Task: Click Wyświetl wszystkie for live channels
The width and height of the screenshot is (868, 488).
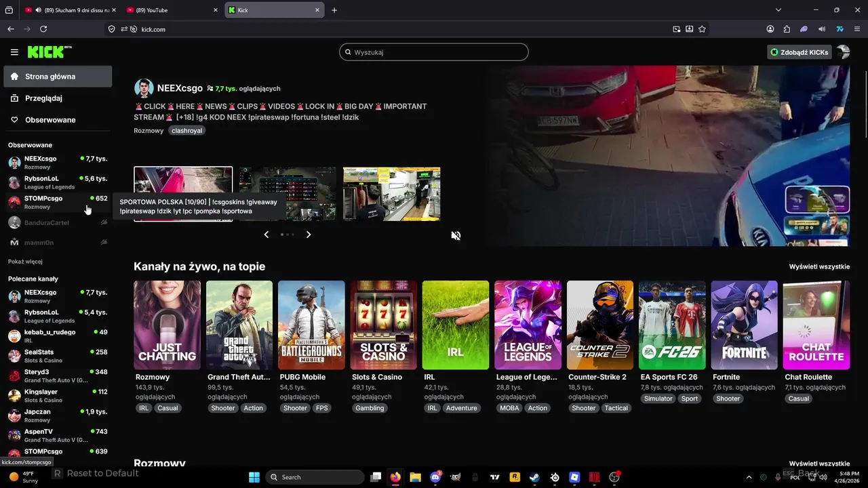Action: pos(819,267)
